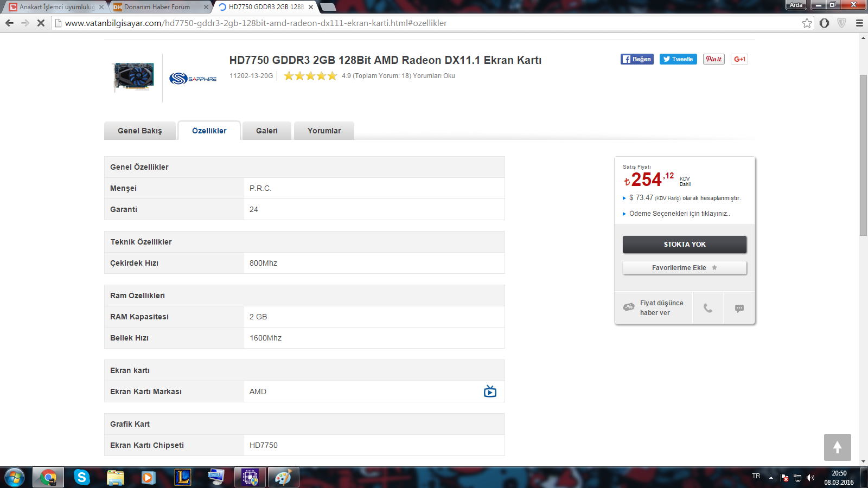
Task: Open the Yorumlar tab
Action: click(x=324, y=131)
